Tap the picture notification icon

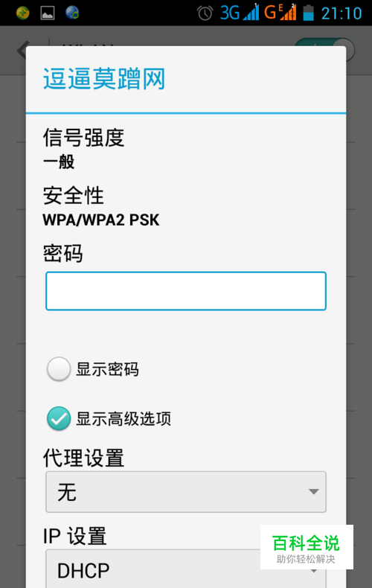pyautogui.click(x=48, y=13)
